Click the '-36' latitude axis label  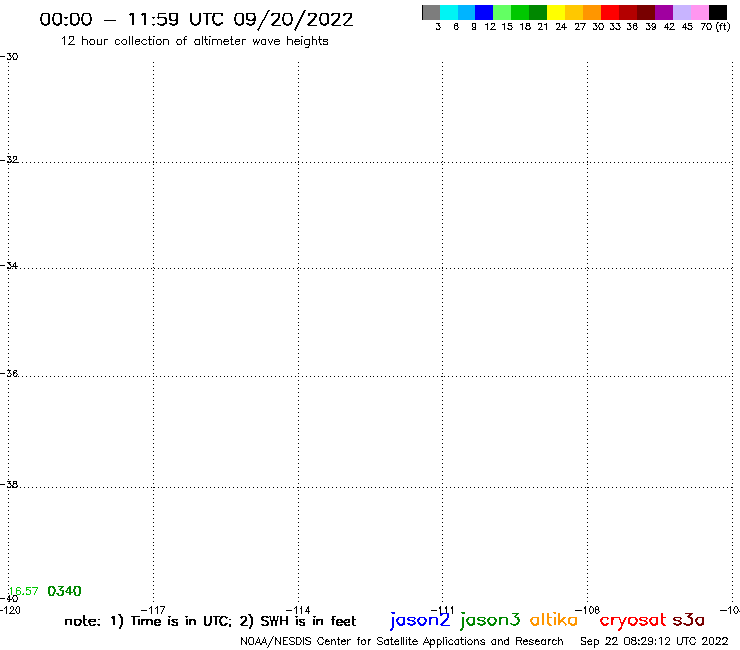coord(9,373)
